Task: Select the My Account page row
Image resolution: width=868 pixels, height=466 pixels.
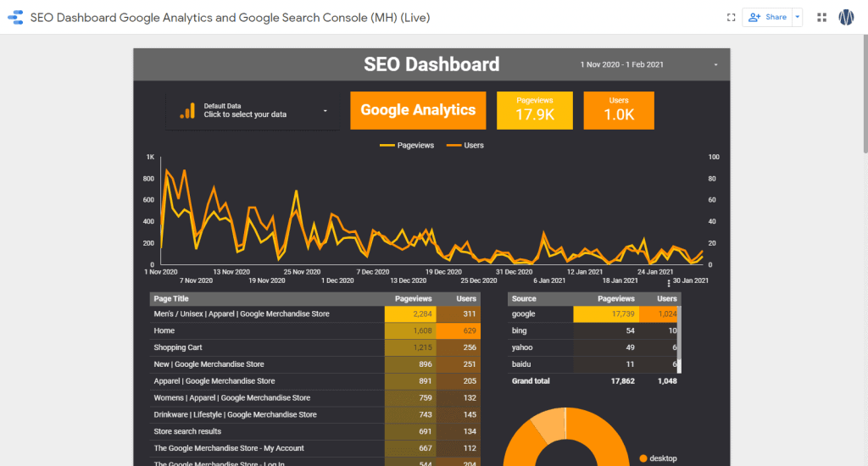Action: pyautogui.click(x=315, y=448)
